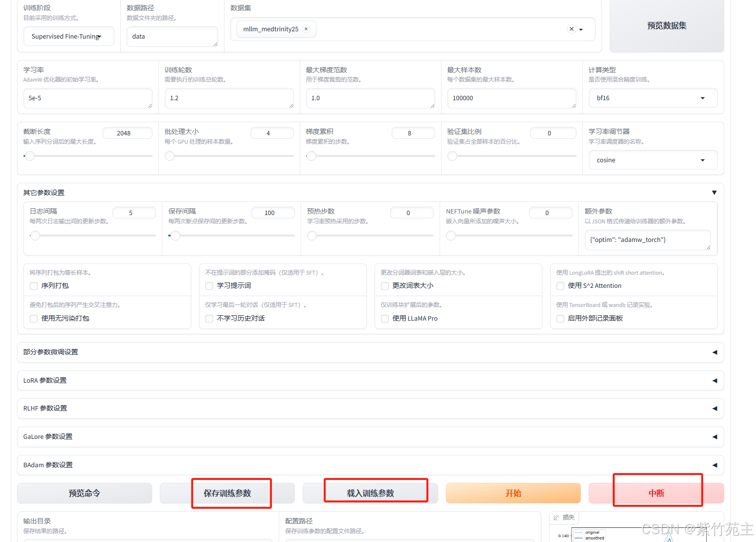The width and height of the screenshot is (756, 542).
Task: Remove the mllm_medtrinity25 dataset tag
Action: pos(306,29)
